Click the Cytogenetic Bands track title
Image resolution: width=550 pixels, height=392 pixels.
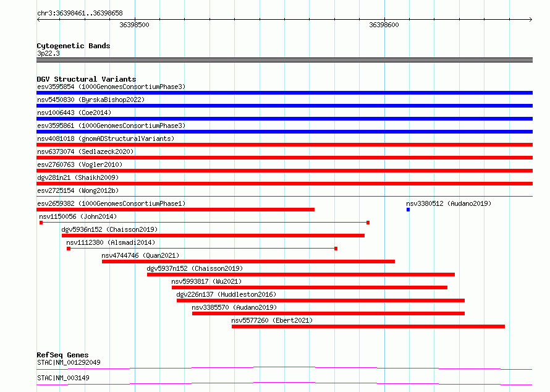click(74, 46)
